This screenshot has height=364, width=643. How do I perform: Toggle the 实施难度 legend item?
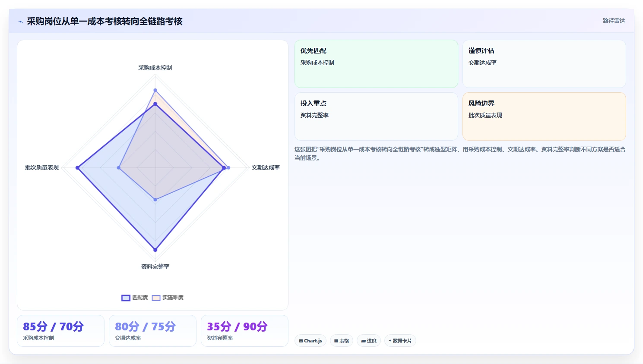pos(168,298)
